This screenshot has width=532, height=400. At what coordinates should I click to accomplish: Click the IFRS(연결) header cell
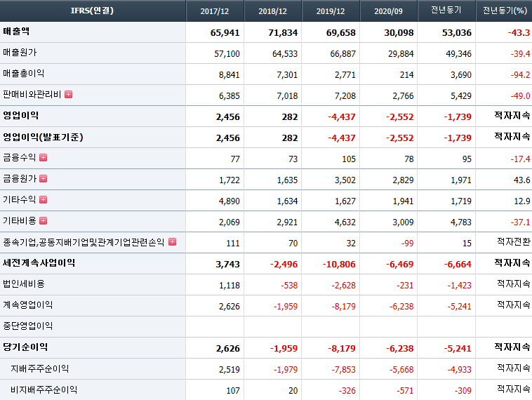tap(92, 11)
